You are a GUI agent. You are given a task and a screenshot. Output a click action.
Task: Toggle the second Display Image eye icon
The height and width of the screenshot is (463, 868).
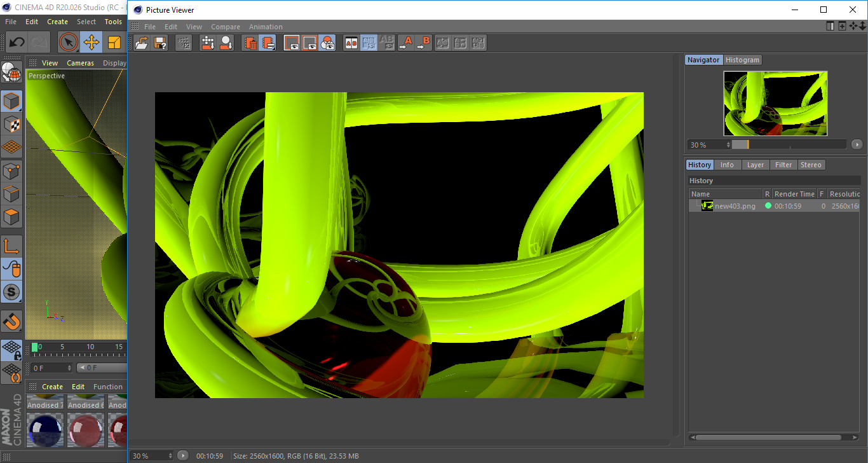click(x=309, y=43)
